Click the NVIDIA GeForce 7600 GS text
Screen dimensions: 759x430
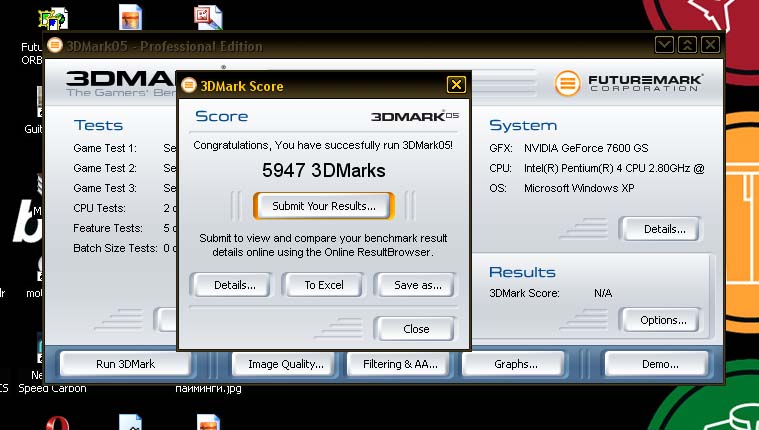pyautogui.click(x=586, y=148)
